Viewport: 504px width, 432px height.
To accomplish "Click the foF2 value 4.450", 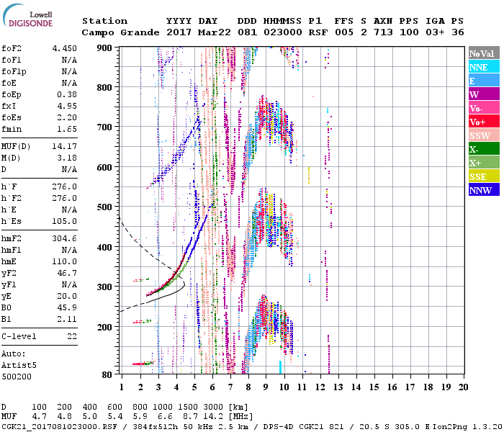I will point(64,48).
